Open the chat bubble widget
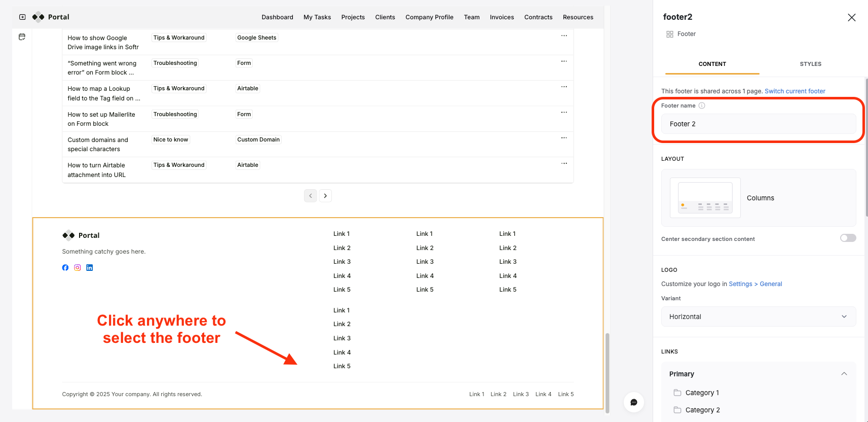 [x=634, y=402]
